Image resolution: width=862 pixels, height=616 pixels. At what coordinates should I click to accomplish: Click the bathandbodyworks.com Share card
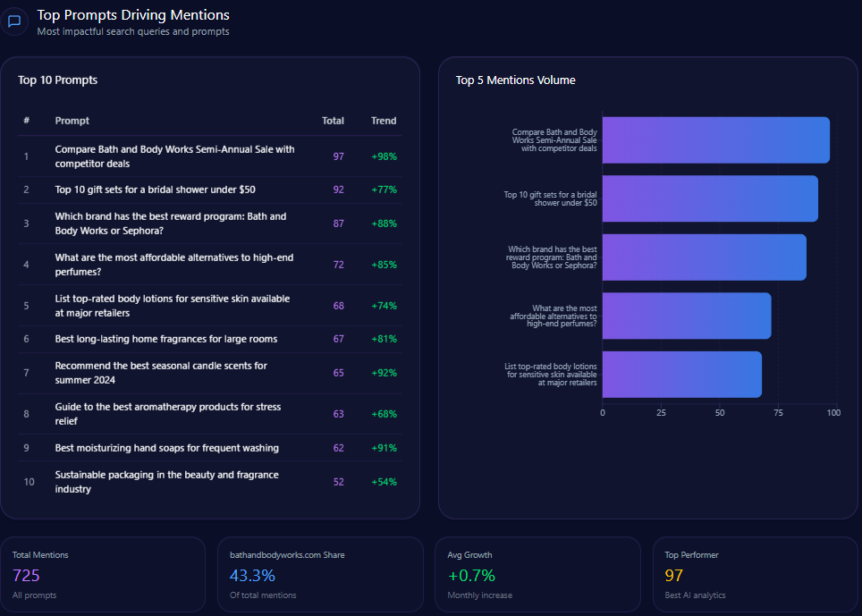click(320, 574)
